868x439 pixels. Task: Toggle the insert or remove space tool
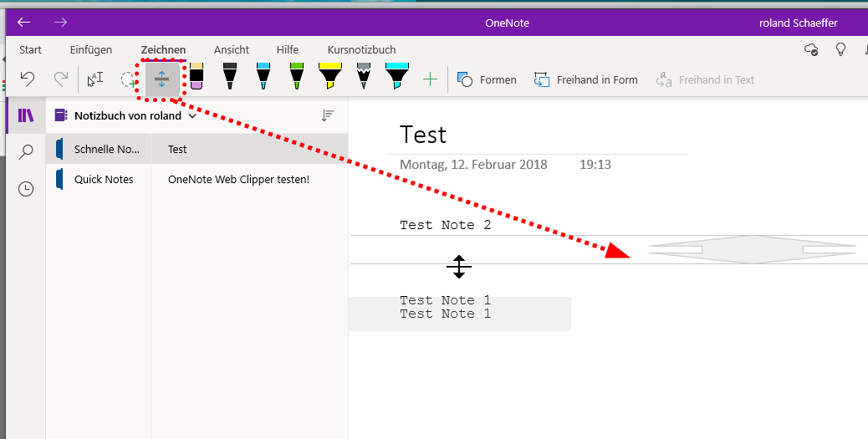point(161,80)
